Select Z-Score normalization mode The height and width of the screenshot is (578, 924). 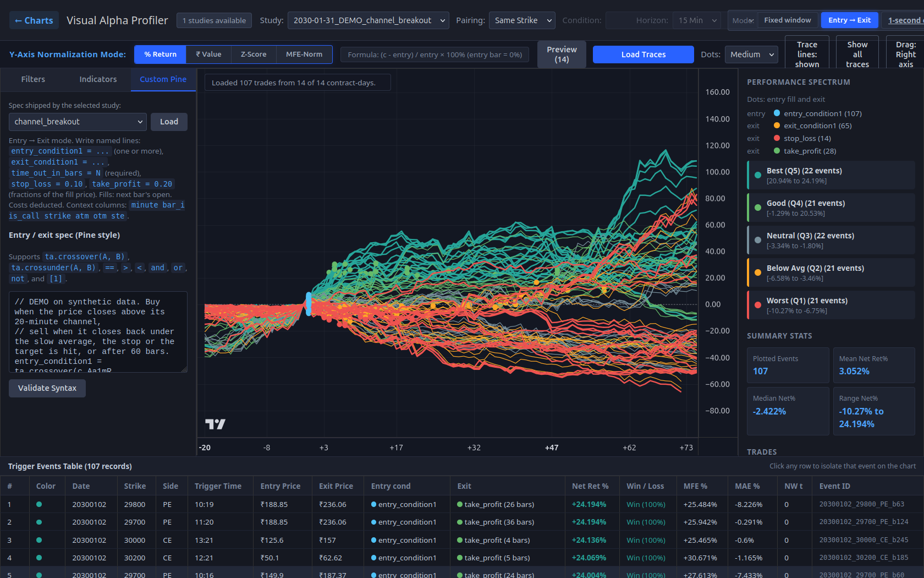click(254, 54)
